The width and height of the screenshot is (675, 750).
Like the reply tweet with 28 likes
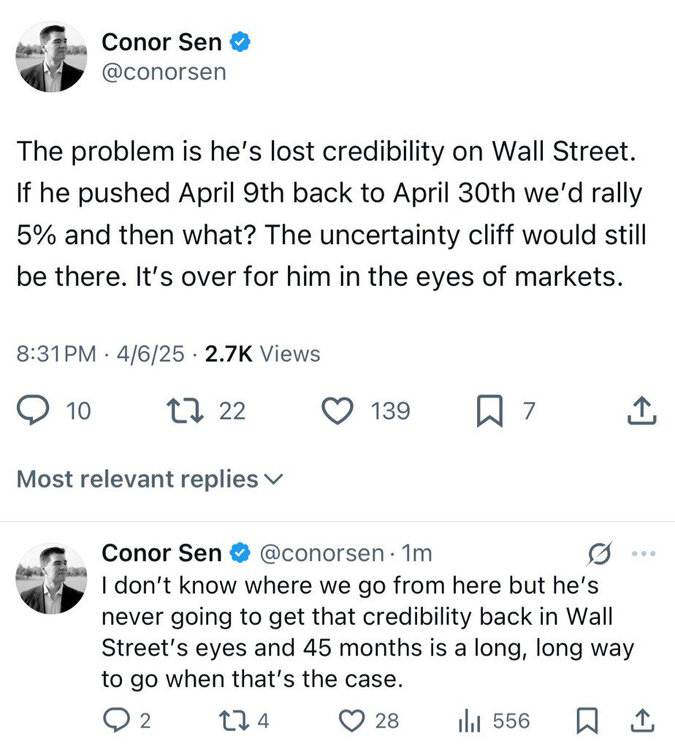point(352,721)
